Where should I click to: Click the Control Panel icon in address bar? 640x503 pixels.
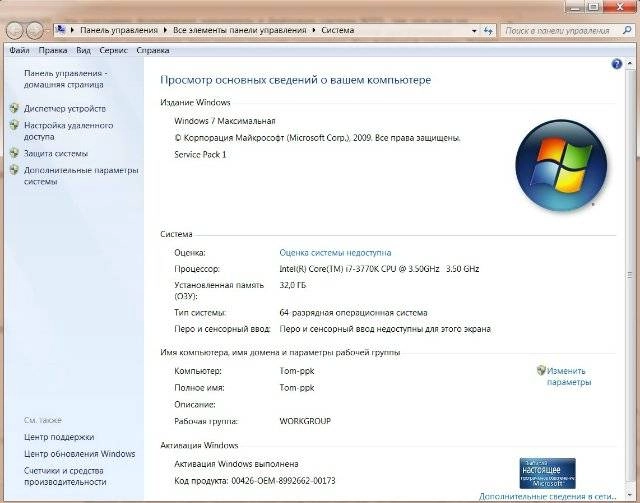(x=60, y=30)
